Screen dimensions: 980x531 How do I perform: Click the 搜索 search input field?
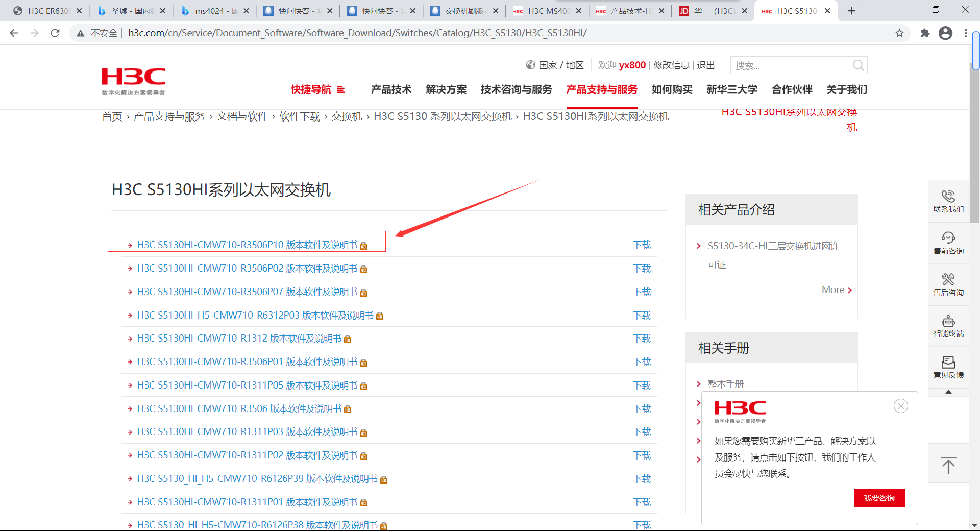[x=791, y=65]
